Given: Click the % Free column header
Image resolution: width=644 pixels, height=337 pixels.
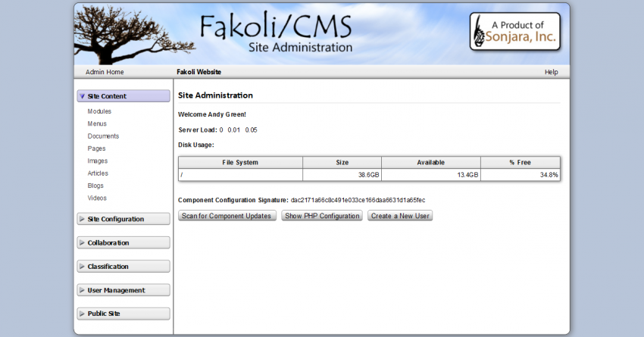Looking at the screenshot, I should [x=521, y=163].
